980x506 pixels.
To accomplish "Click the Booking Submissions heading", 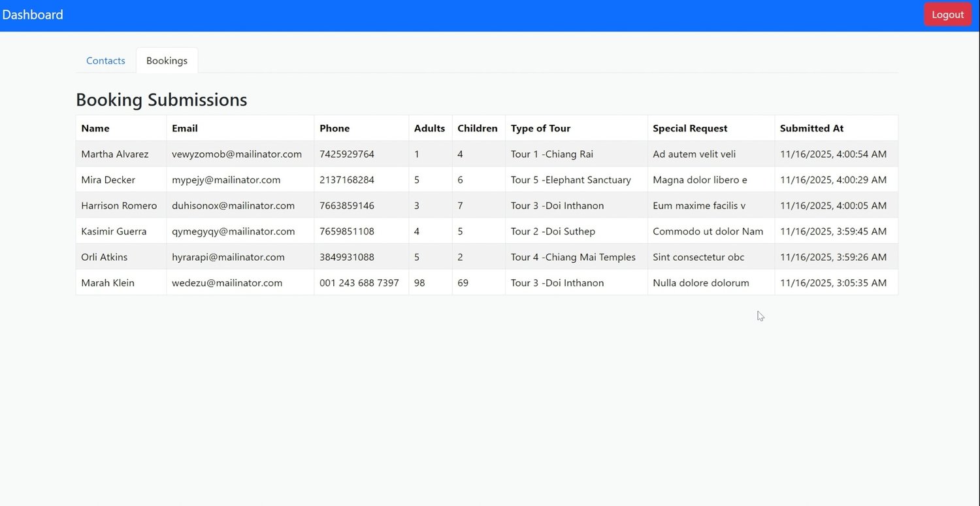I will tap(161, 99).
